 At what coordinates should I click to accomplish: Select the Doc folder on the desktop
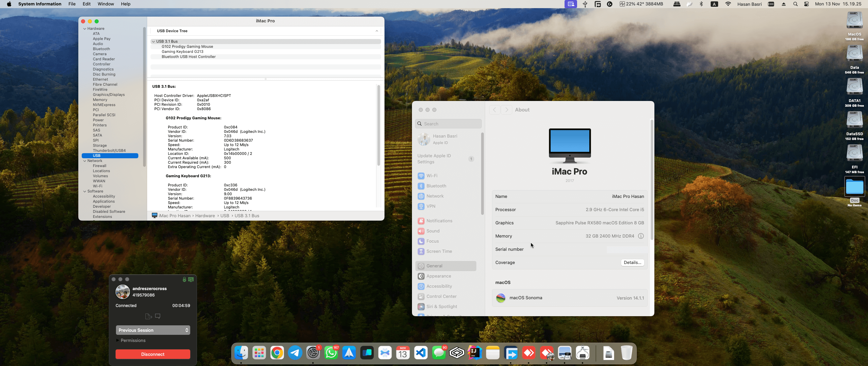854,186
